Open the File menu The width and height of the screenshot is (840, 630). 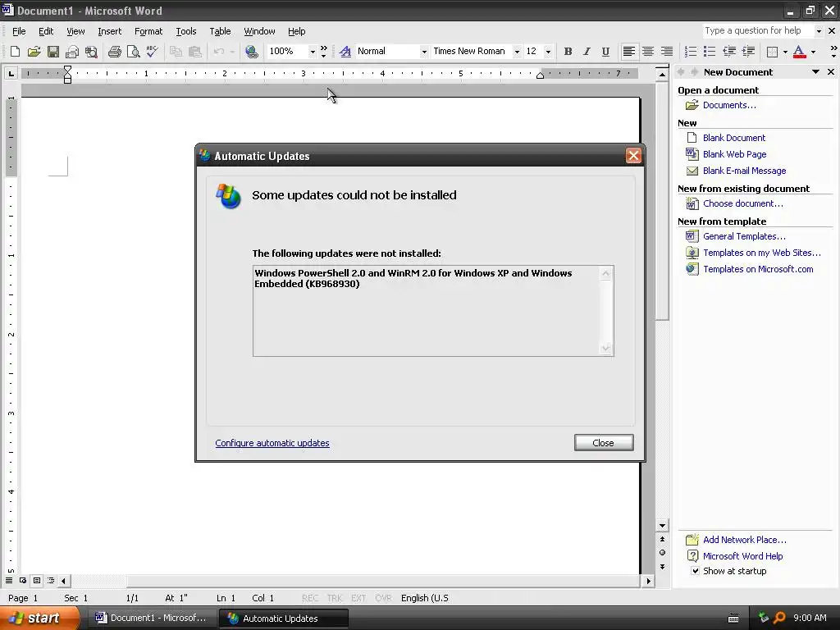click(19, 31)
